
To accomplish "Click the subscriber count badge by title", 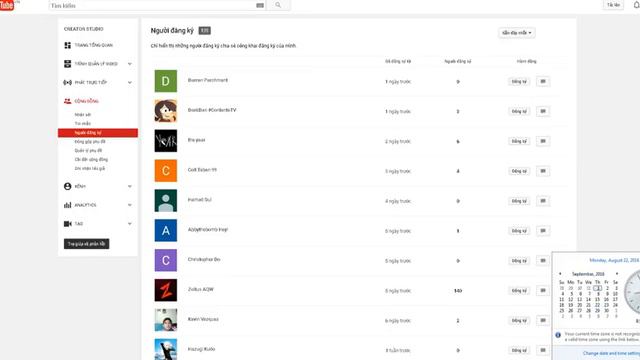I will pyautogui.click(x=204, y=31).
